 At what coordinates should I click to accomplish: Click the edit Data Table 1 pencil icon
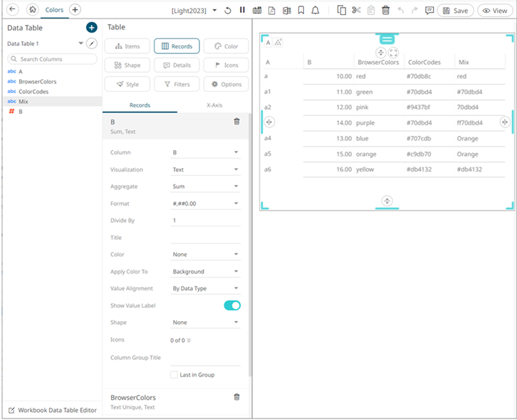(91, 43)
